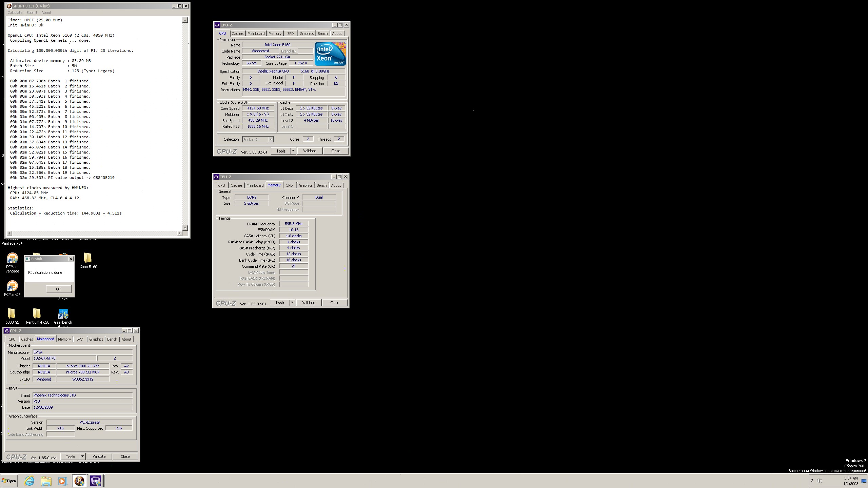Show hidden tray icons arrow
The image size is (868, 488).
(812, 481)
